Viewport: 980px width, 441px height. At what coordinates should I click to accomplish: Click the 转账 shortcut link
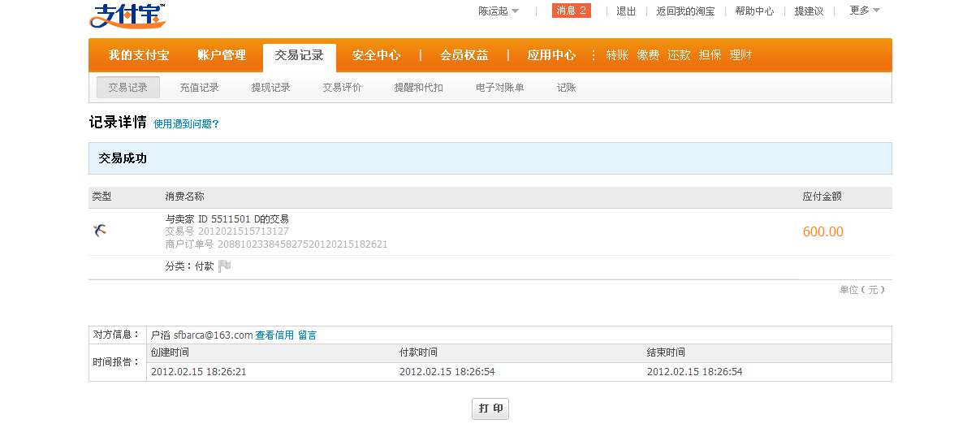(617, 55)
